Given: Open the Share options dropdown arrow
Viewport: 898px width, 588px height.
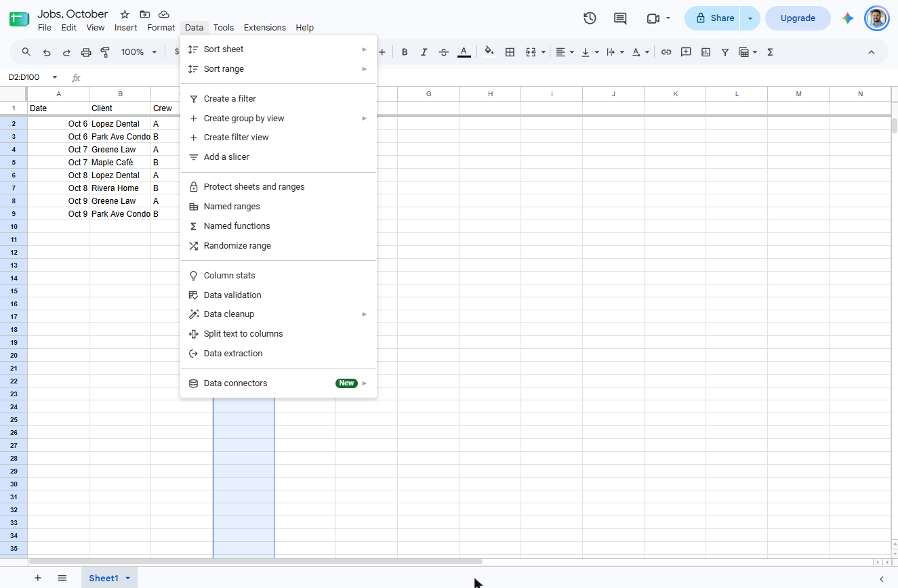Looking at the screenshot, I should click(x=750, y=18).
